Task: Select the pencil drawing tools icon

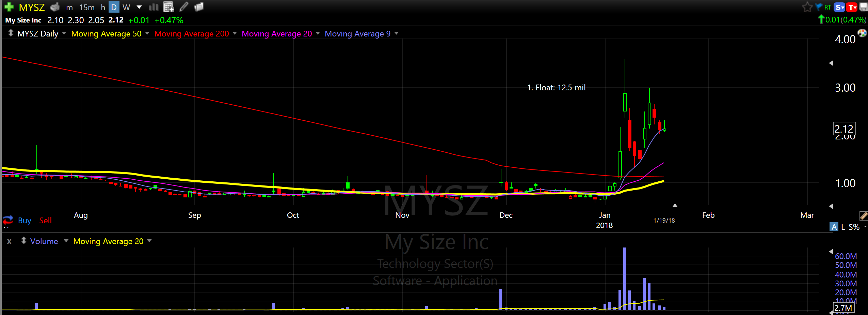Action: [184, 7]
